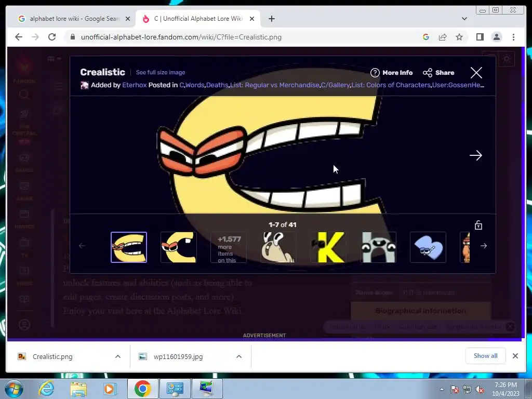
Task: Click the browser Forward arrow
Action: [x=35, y=37]
